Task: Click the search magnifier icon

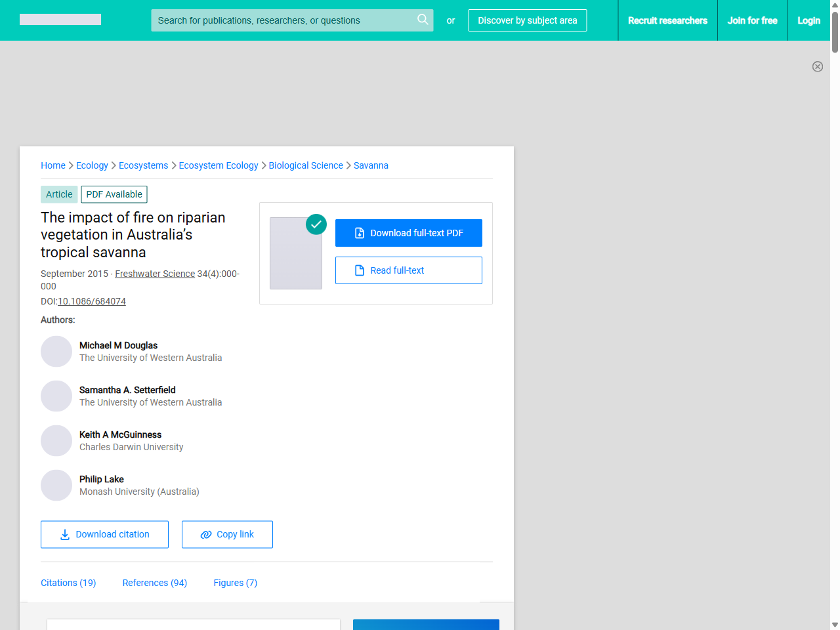Action: (x=423, y=20)
